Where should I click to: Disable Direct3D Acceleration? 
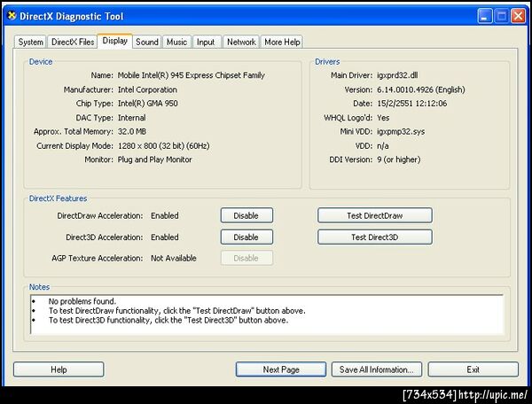tap(246, 237)
